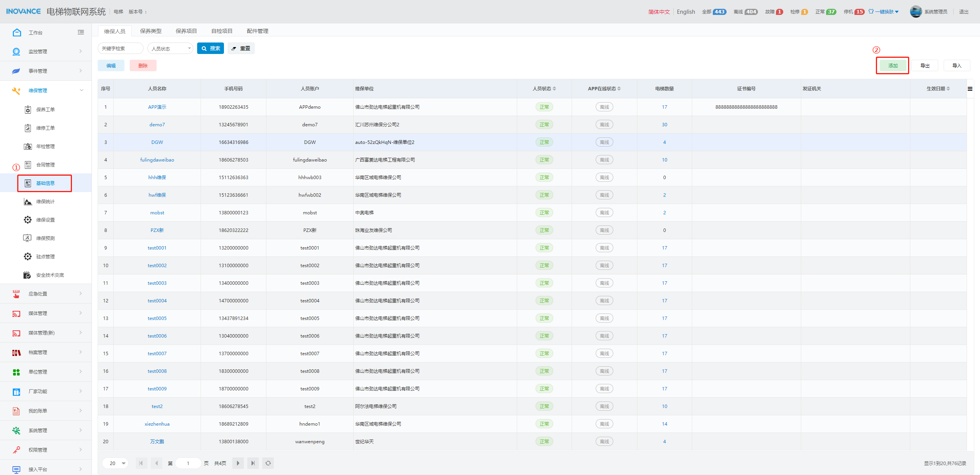Screen dimensions: 980x475
Task: Click the 关键字检索 search field
Action: coord(120,49)
